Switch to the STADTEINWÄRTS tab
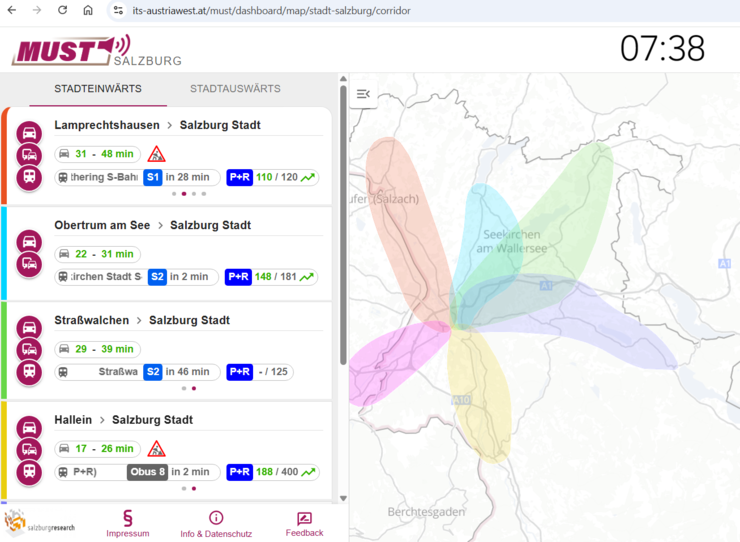Screen dimensions: 740x542 click(98, 89)
